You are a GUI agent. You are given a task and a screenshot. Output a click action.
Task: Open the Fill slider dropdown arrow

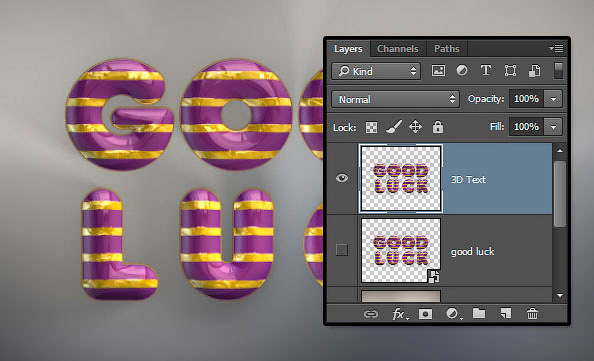553,127
